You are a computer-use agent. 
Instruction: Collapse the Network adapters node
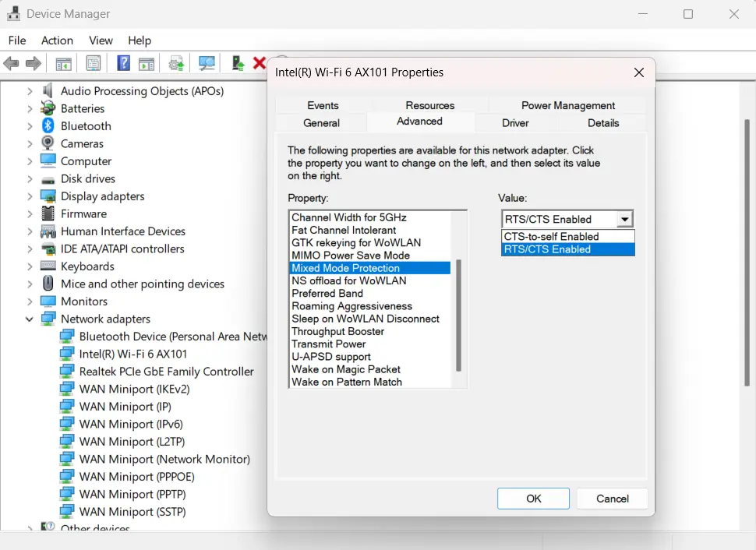pyautogui.click(x=30, y=319)
